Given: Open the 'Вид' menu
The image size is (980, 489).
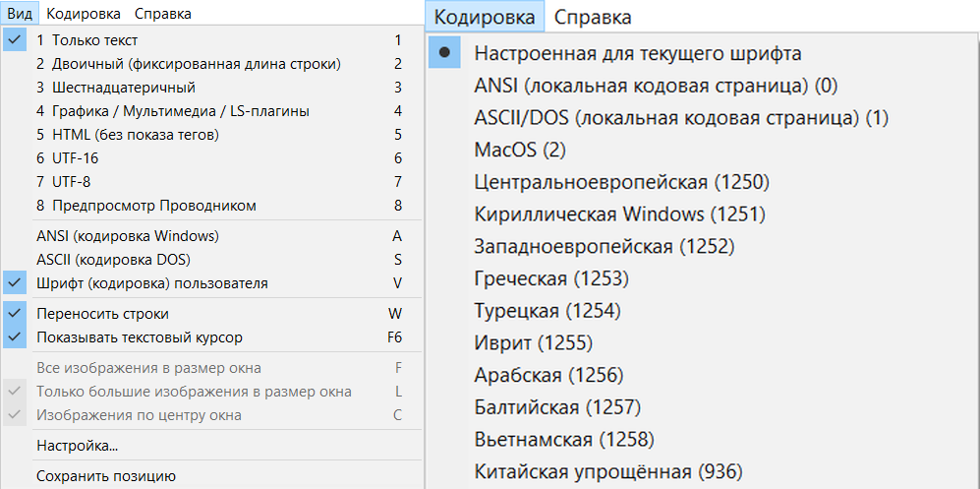Looking at the screenshot, I should [x=20, y=13].
